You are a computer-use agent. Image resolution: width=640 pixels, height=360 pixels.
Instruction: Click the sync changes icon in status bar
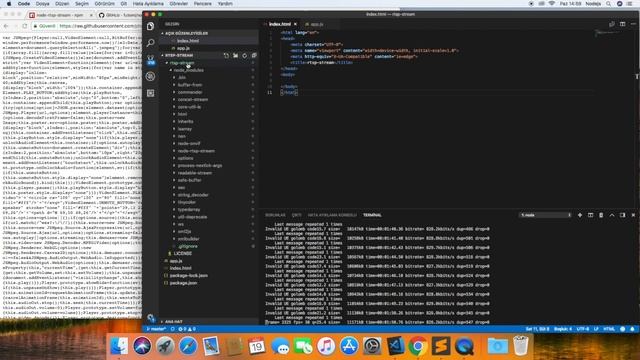(173, 329)
